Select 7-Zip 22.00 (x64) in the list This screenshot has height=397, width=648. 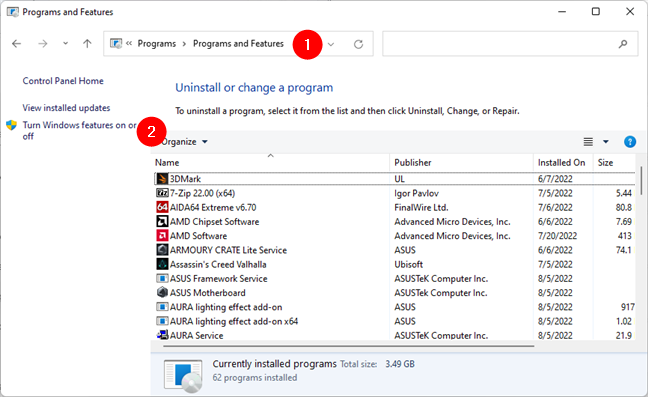(x=395, y=193)
